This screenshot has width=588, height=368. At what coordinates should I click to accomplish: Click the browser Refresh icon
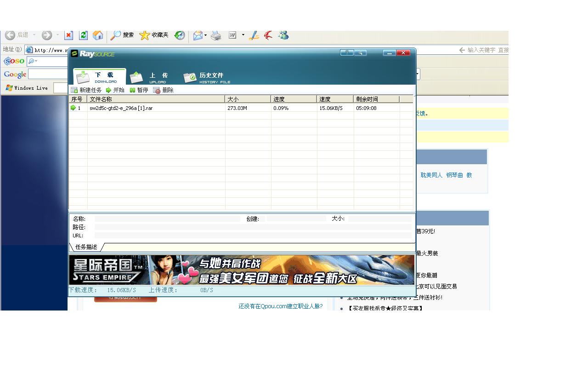coord(83,35)
